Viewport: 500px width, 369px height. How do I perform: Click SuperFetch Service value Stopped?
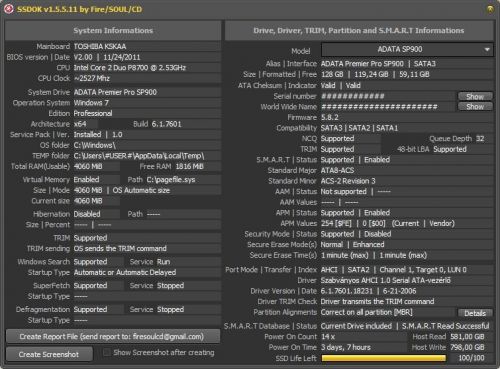[x=170, y=286]
